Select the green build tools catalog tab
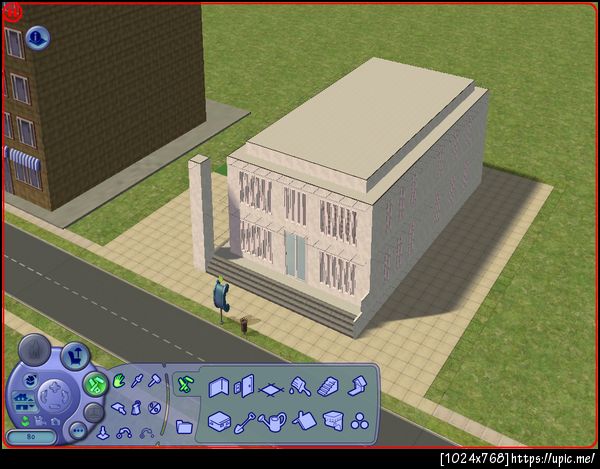Image resolution: width=600 pixels, height=469 pixels. point(186,385)
